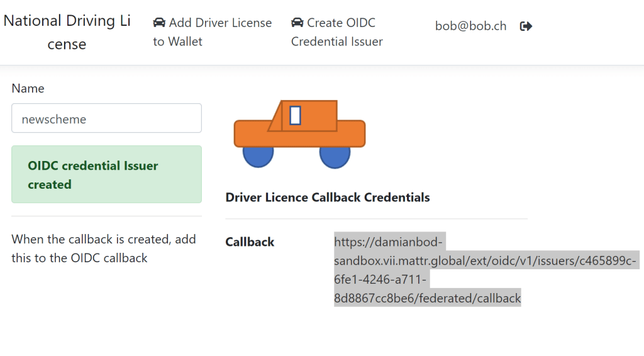The image size is (644, 356).
Task: Open Add Driver License to Wallet page
Action: click(x=213, y=32)
